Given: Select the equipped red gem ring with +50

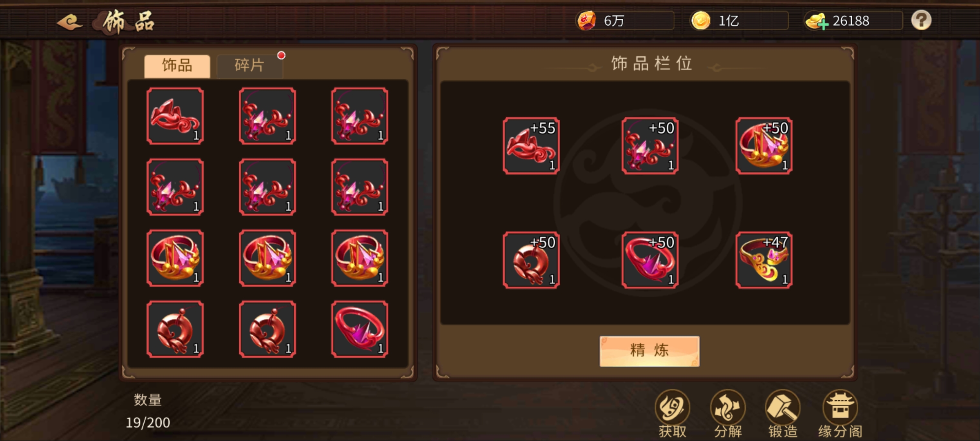Looking at the screenshot, I should (650, 260).
